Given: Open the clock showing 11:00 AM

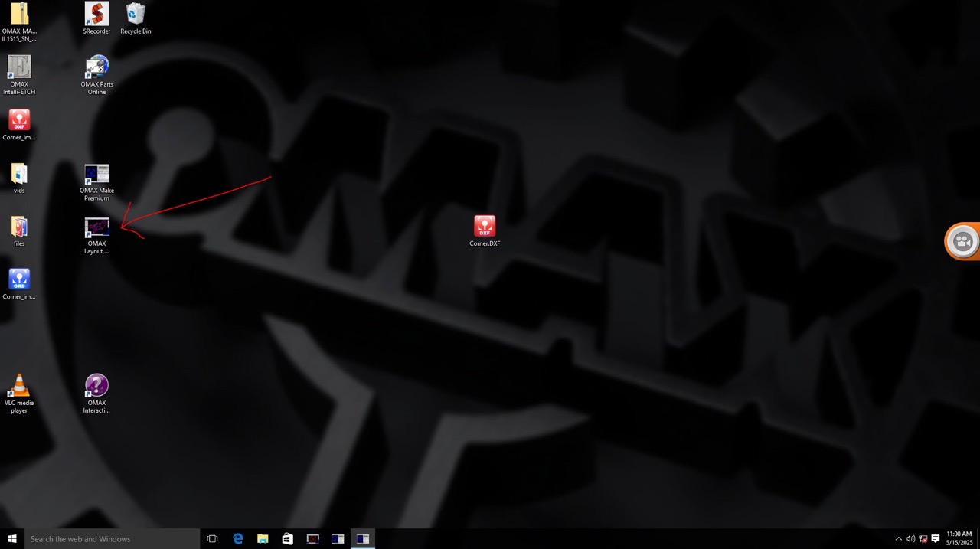Looking at the screenshot, I should click(x=959, y=538).
